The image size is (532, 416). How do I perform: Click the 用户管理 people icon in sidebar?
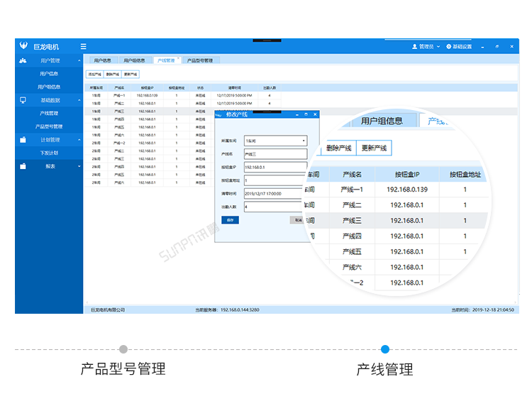23,60
